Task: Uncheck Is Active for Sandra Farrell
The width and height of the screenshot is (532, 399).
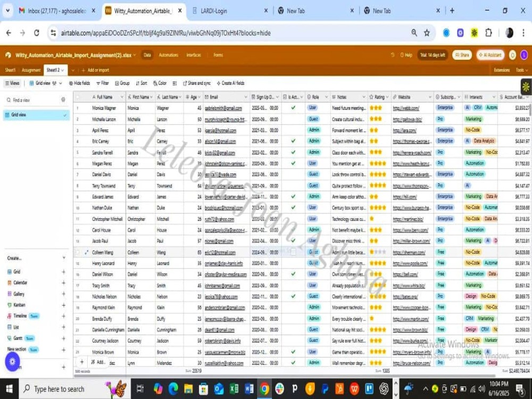Action: click(x=293, y=152)
